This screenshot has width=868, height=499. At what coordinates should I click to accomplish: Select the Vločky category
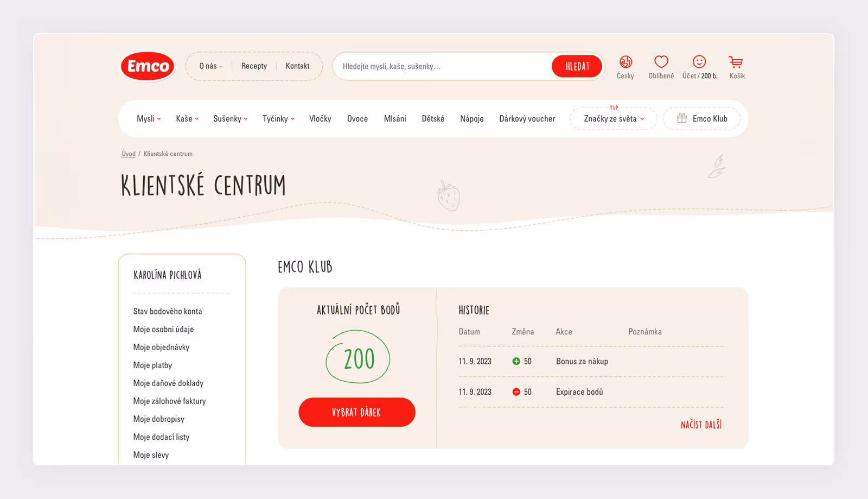pos(320,119)
